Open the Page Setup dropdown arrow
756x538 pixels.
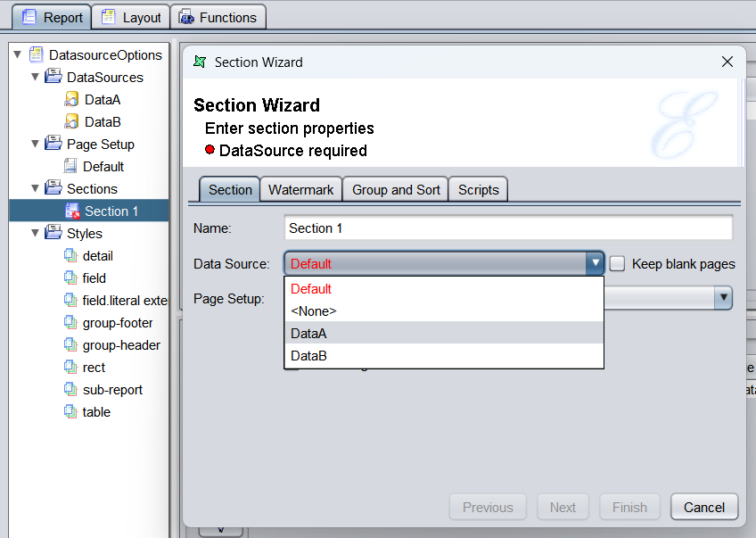(x=723, y=298)
